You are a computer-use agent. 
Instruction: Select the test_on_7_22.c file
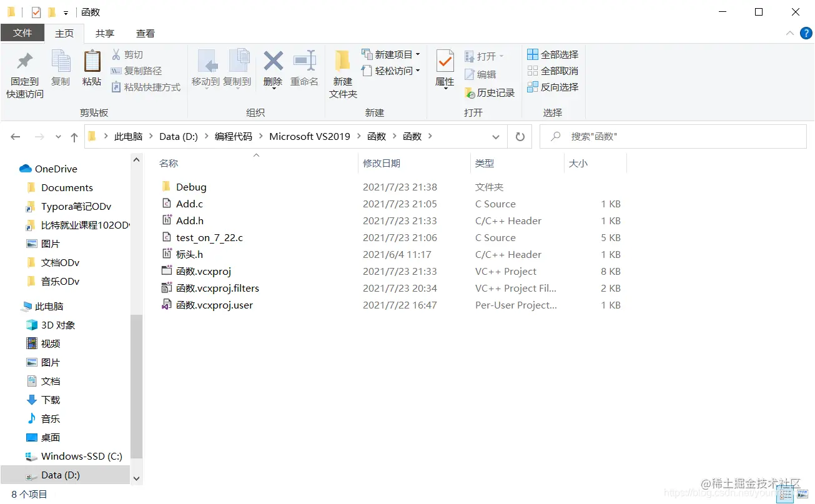(x=202, y=238)
